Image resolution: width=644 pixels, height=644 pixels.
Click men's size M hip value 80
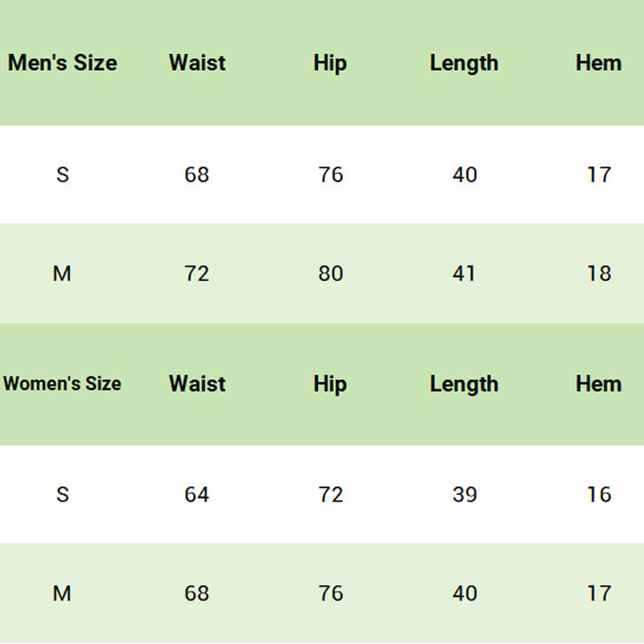click(330, 274)
